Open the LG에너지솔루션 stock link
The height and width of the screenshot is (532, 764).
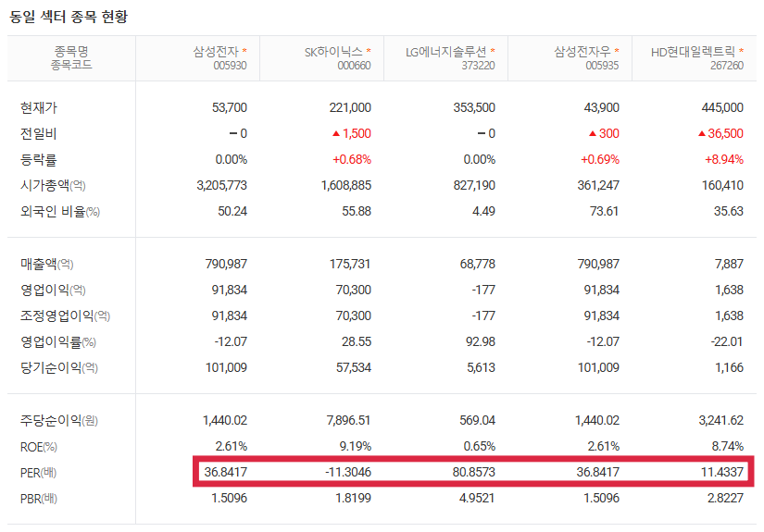pyautogui.click(x=445, y=52)
